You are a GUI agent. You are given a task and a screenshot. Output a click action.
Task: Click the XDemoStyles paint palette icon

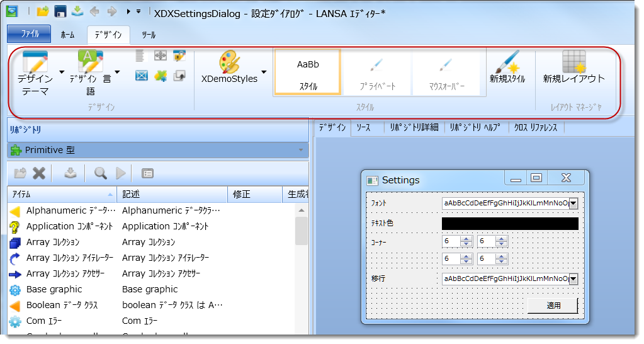[x=229, y=62]
